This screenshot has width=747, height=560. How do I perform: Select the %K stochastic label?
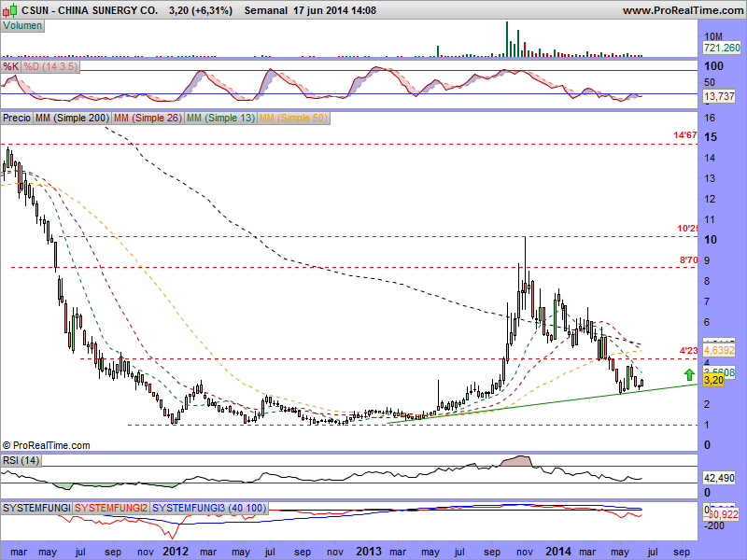pos(10,66)
